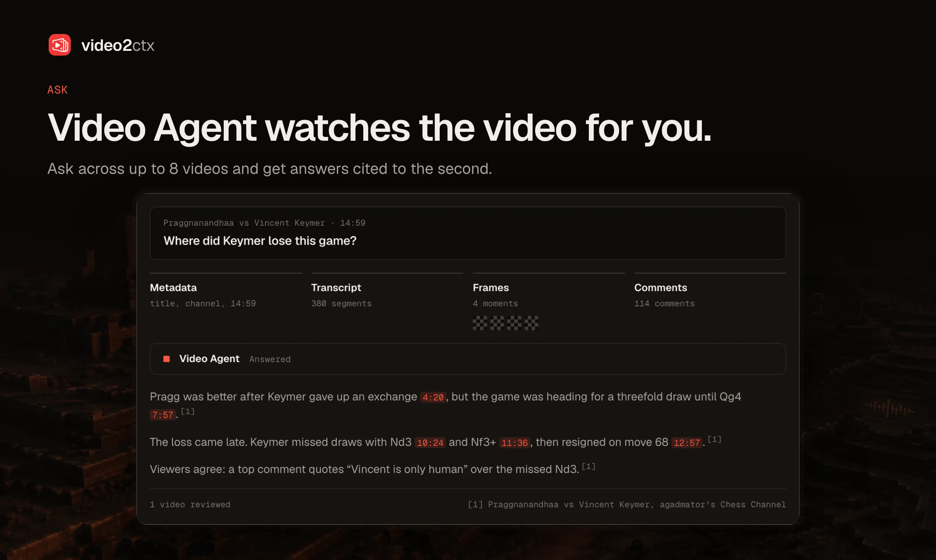936x560 pixels.
Task: Open citation [1] after the 12:57 timestamp
Action: pyautogui.click(x=714, y=439)
